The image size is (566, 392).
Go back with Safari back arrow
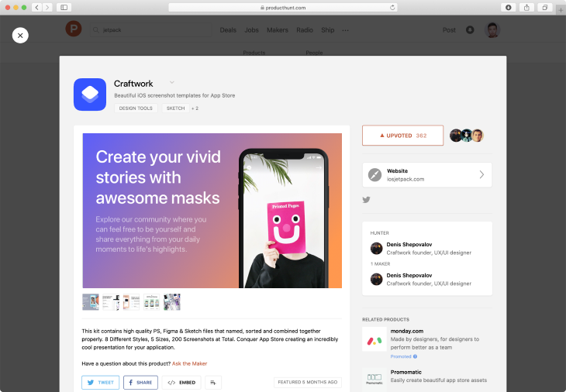point(36,7)
